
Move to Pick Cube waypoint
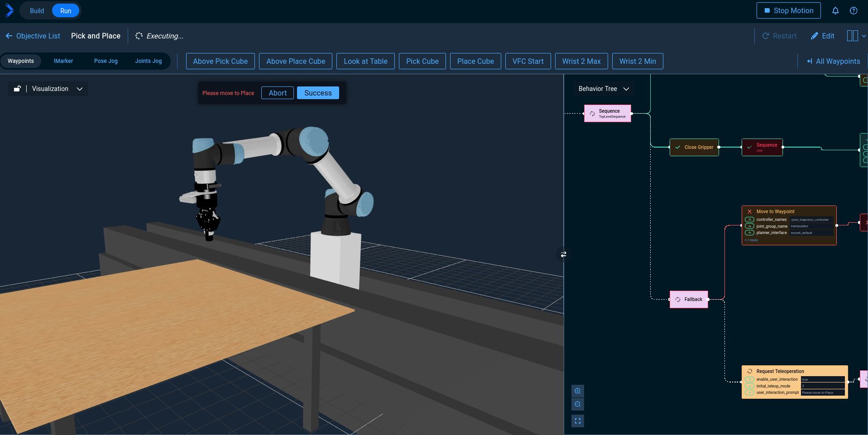[x=422, y=61]
